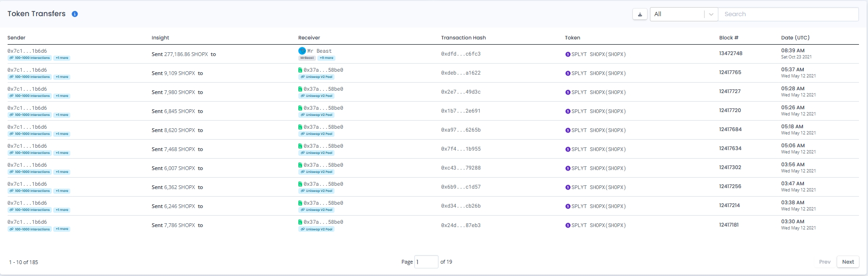This screenshot has width=868, height=276.
Task: Go to the Next page
Action: pos(848,262)
